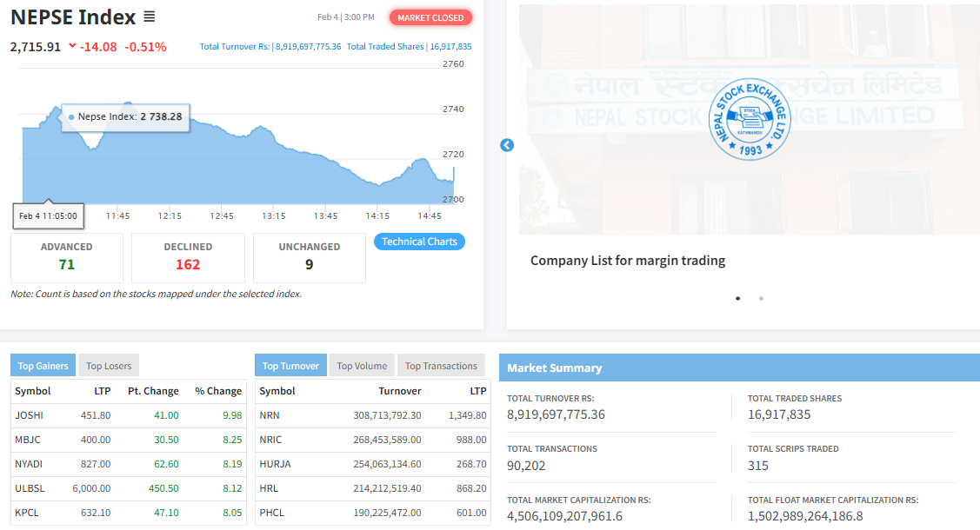Select the second carousel pagination dot
Screen dimensions: 980x530
pyautogui.click(x=762, y=298)
